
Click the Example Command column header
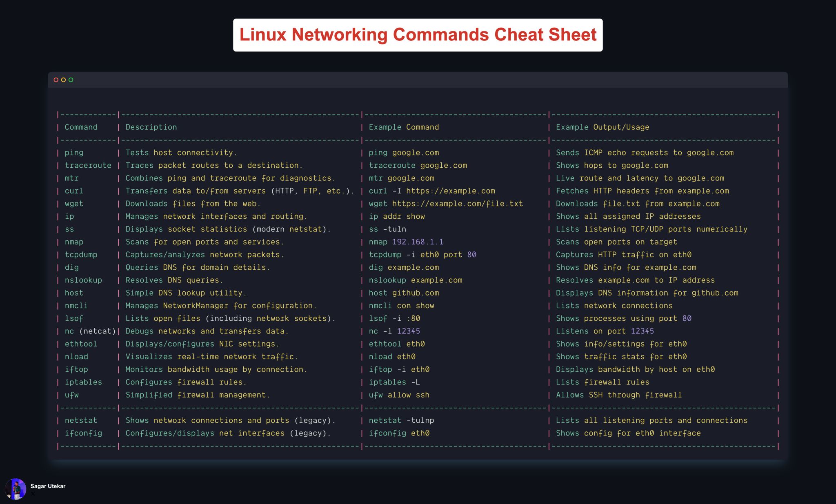(x=404, y=127)
